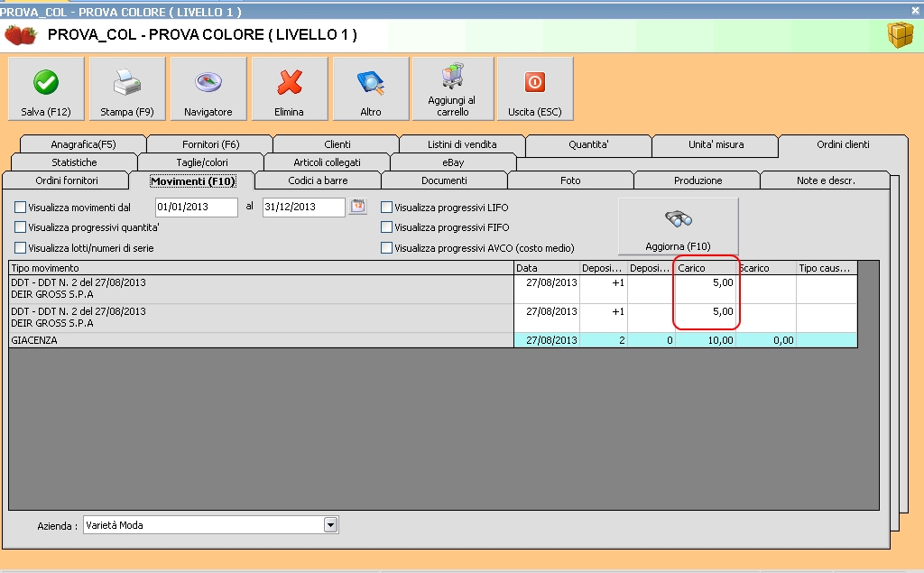Select the eBay tab
Image resolution: width=924 pixels, height=573 pixels.
pos(453,162)
